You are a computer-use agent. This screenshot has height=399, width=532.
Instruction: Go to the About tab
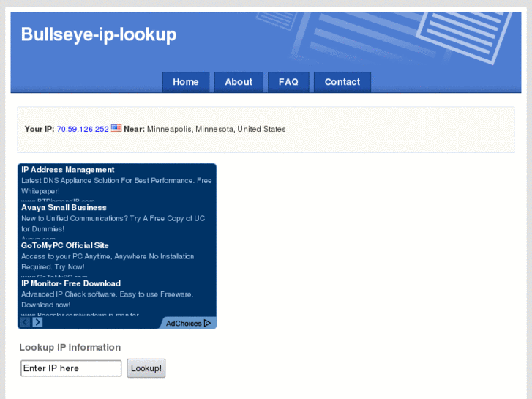[239, 82]
